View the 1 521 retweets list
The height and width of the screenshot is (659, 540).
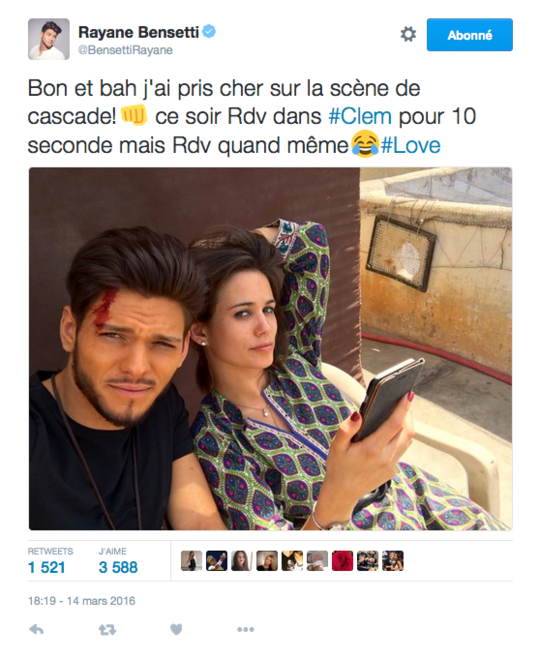tap(50, 561)
